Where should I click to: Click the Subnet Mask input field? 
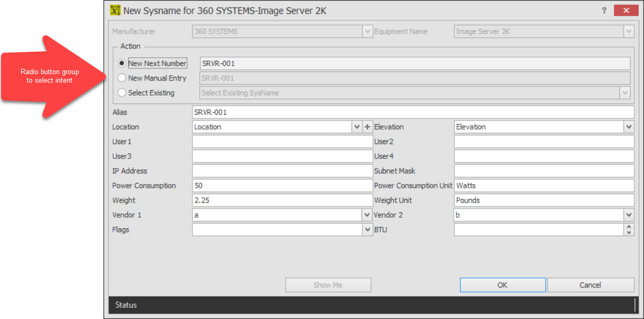click(x=544, y=171)
